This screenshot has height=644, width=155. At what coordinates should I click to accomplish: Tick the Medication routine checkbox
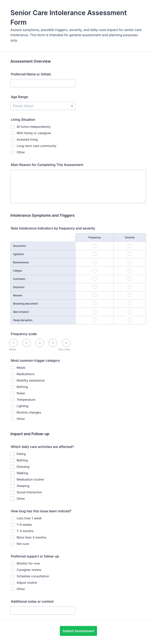pos(12,479)
